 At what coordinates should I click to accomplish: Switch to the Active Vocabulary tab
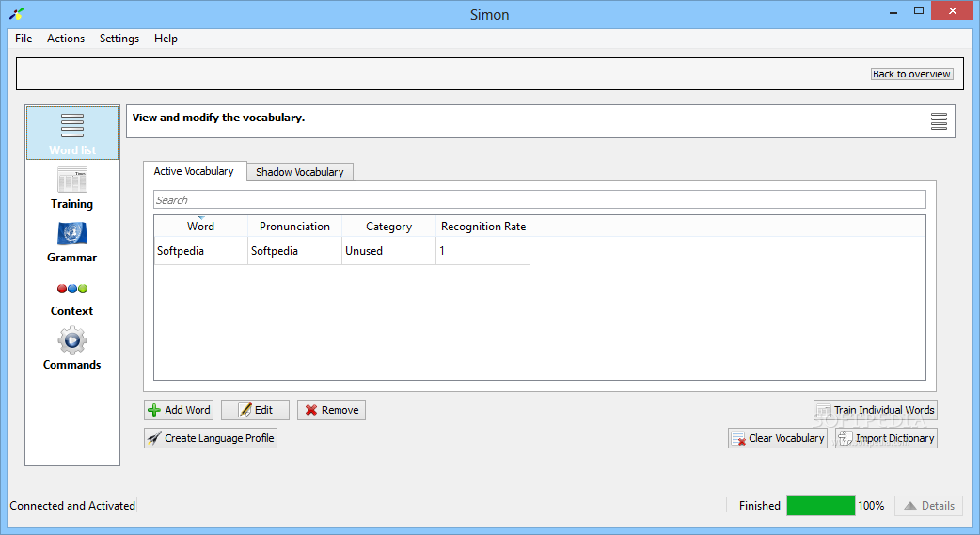click(194, 171)
